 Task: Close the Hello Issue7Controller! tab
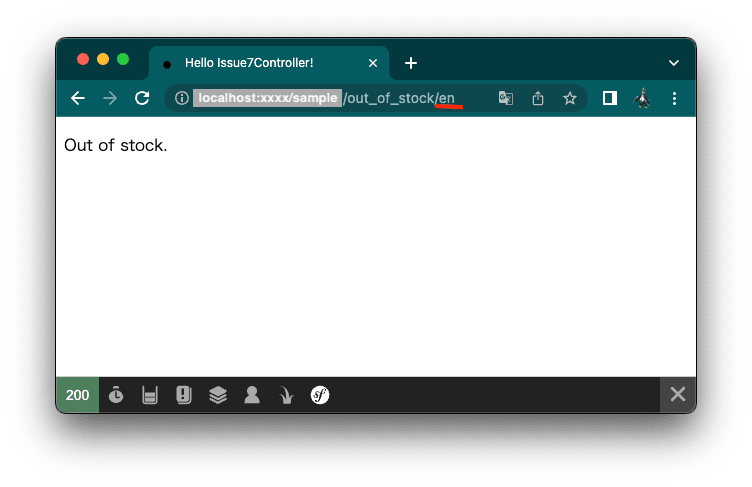[373, 63]
